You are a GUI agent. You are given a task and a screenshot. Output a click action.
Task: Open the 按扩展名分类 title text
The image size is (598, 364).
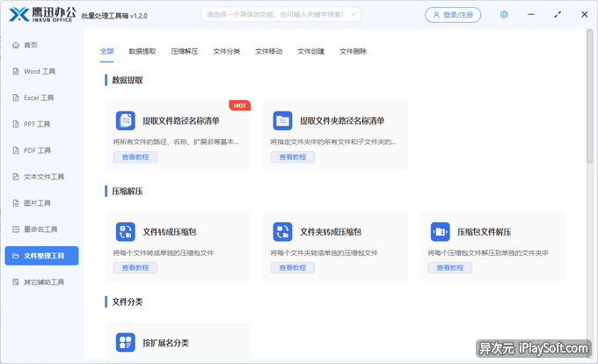(x=166, y=343)
